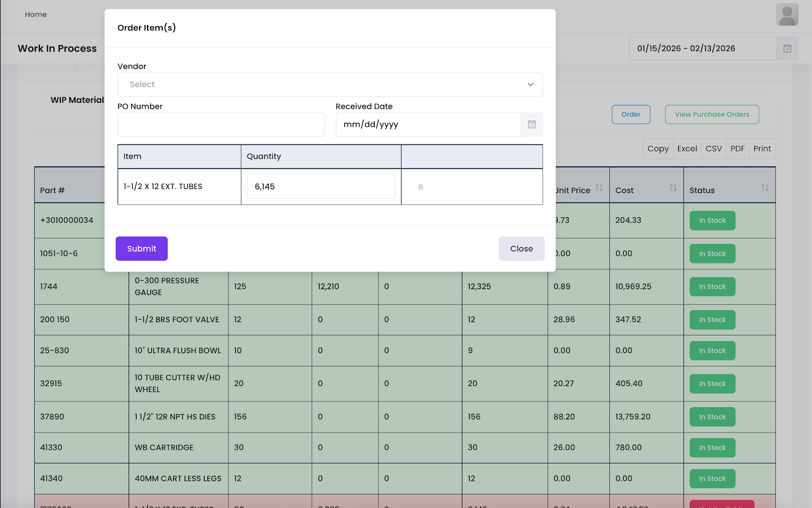812x508 pixels.
Task: Open View Purchase Orders
Action: pyautogui.click(x=712, y=114)
